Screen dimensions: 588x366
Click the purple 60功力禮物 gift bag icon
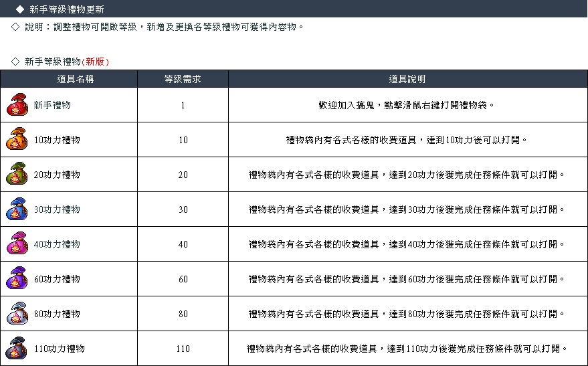pos(17,278)
